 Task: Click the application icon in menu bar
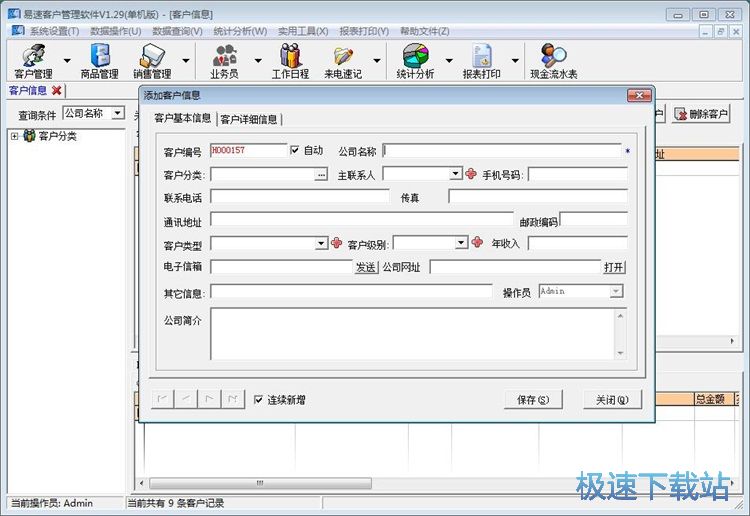click(18, 31)
